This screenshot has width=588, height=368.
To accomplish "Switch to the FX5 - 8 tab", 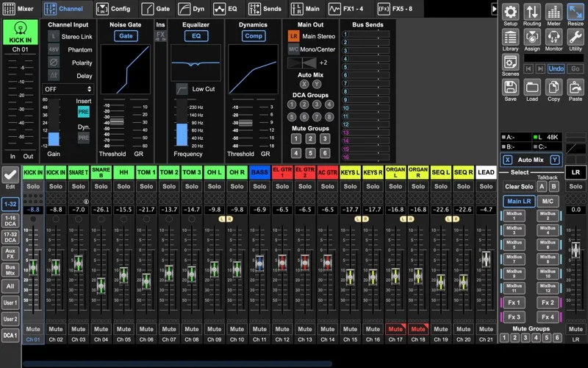I will tap(395, 9).
